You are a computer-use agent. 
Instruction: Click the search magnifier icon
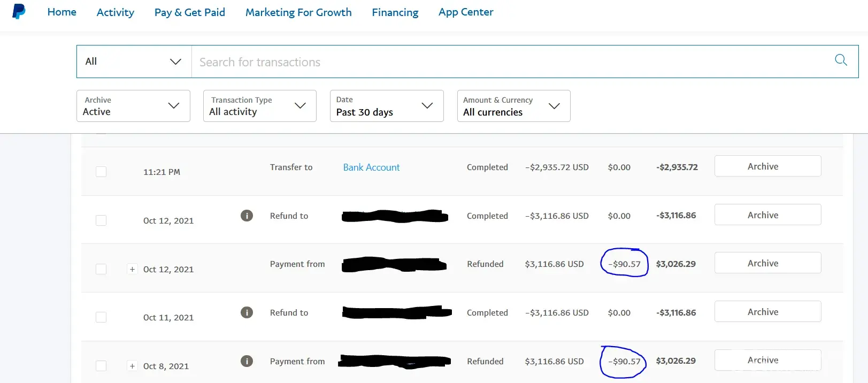pyautogui.click(x=841, y=60)
